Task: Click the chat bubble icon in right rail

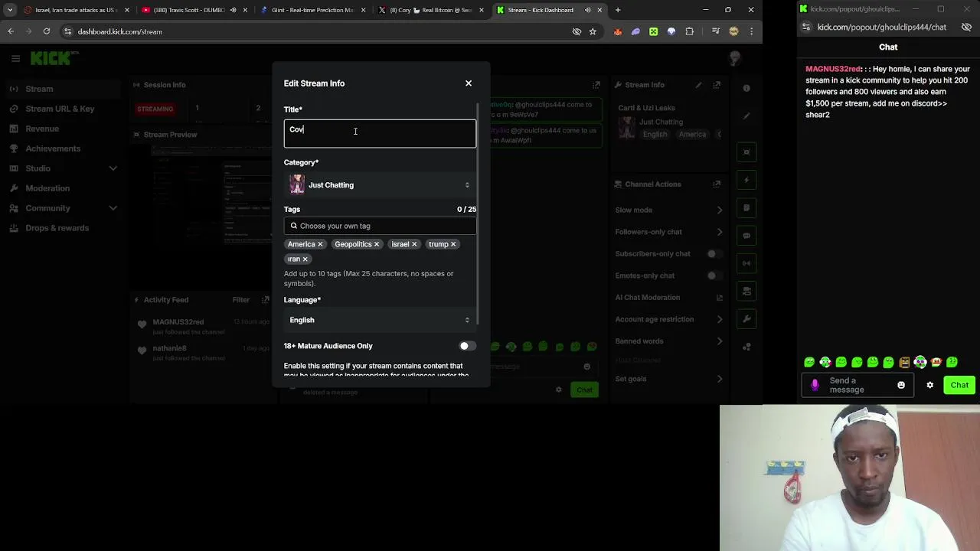Action: [746, 236]
